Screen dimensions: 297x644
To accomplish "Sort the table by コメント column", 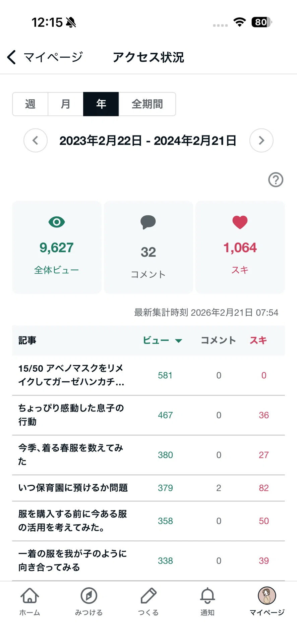I will tap(218, 340).
